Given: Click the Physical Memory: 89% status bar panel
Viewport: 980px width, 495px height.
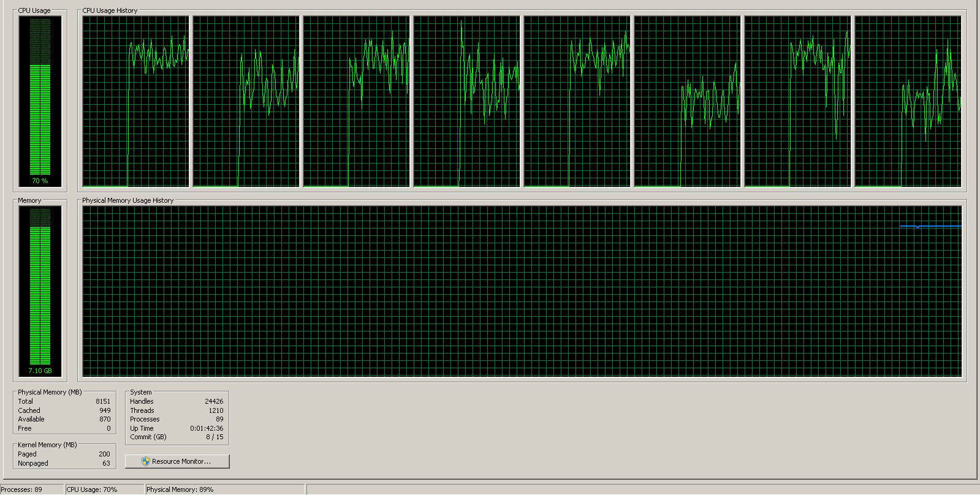Looking at the screenshot, I should click(225, 489).
